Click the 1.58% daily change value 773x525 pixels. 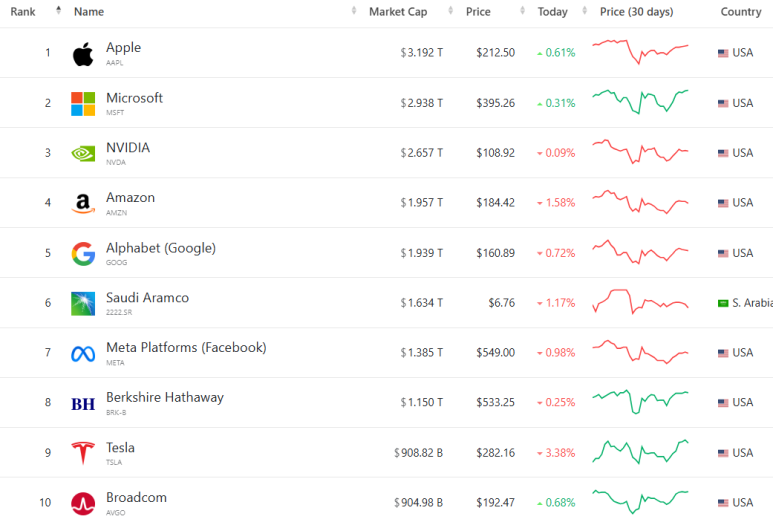560,203
